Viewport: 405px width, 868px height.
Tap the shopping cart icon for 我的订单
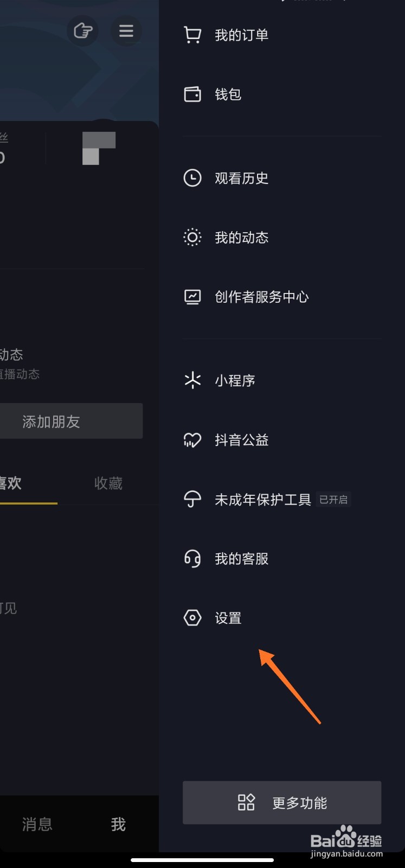point(192,35)
